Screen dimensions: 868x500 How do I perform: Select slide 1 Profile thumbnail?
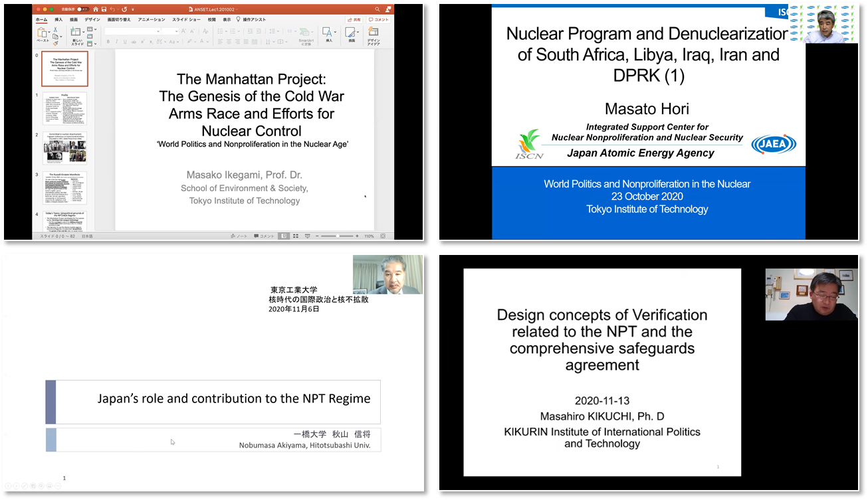pyautogui.click(x=64, y=109)
